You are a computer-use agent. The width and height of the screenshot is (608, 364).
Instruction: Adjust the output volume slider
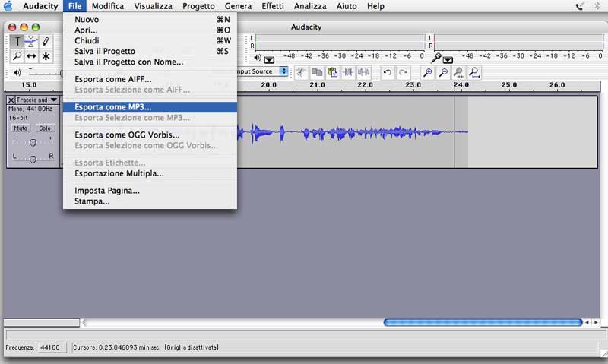45,72
